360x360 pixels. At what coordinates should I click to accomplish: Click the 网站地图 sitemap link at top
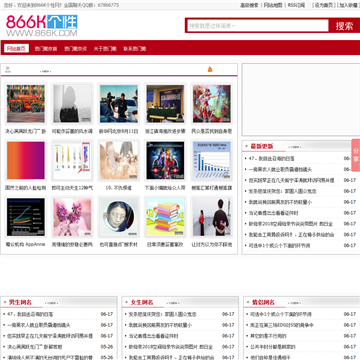coord(273,5)
